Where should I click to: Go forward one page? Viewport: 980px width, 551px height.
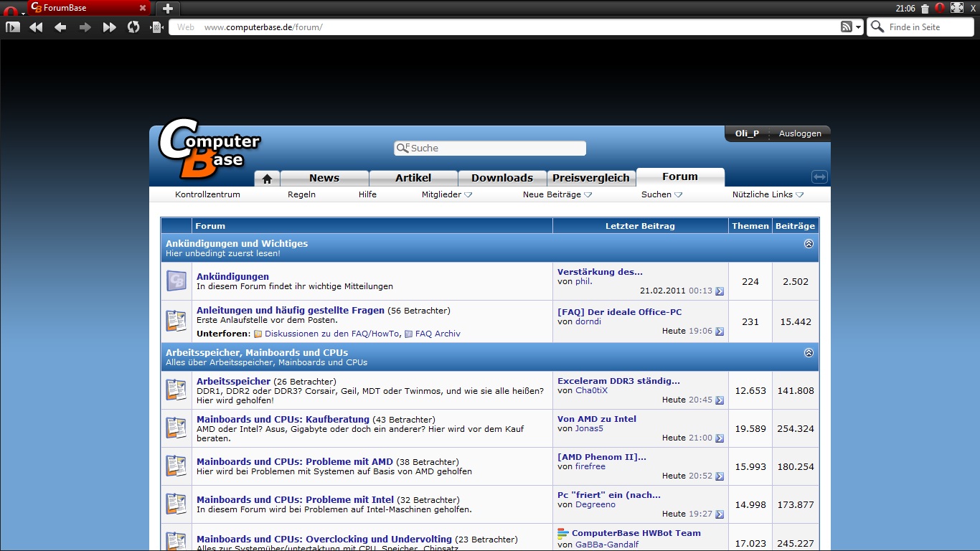(x=85, y=27)
